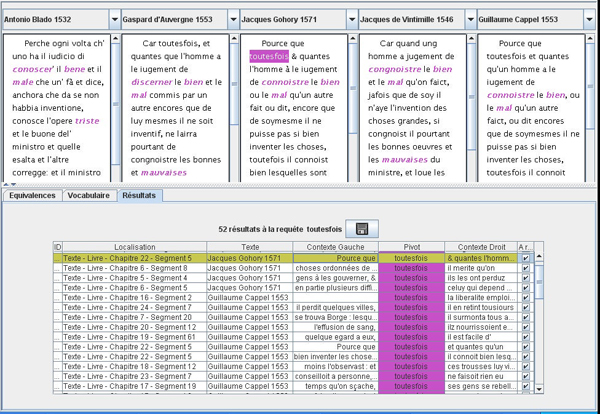Uncheck the checkbox in the first result row

(526, 258)
